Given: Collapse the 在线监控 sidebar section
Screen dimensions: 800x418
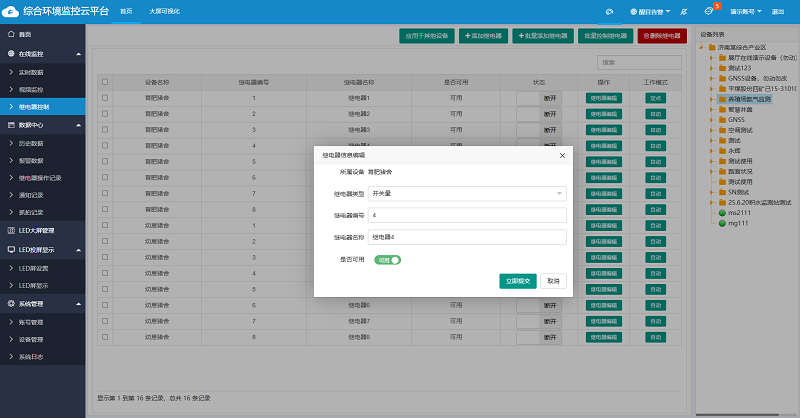Looking at the screenshot, I should (x=78, y=53).
